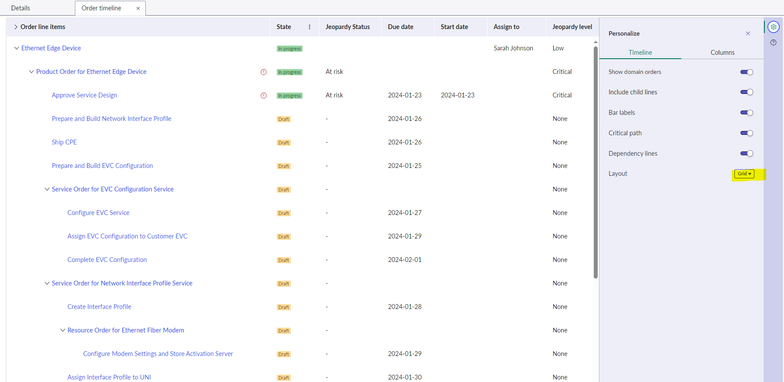Select the Order timeline tab
This screenshot has height=382, width=784.
click(x=102, y=8)
